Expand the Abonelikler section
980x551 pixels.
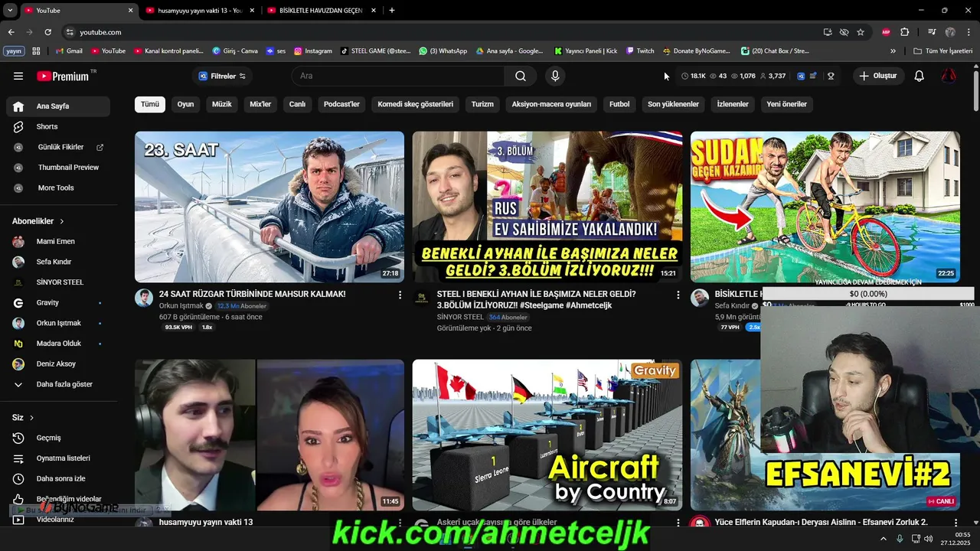(x=38, y=221)
